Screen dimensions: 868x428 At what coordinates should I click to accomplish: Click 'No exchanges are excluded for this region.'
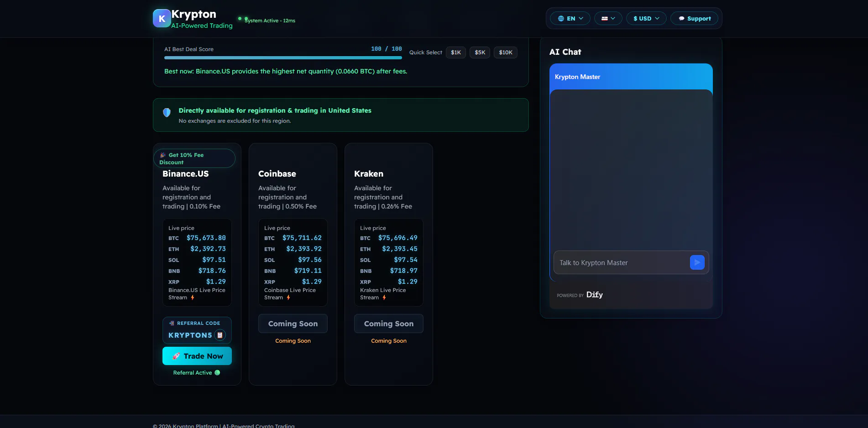(x=235, y=121)
